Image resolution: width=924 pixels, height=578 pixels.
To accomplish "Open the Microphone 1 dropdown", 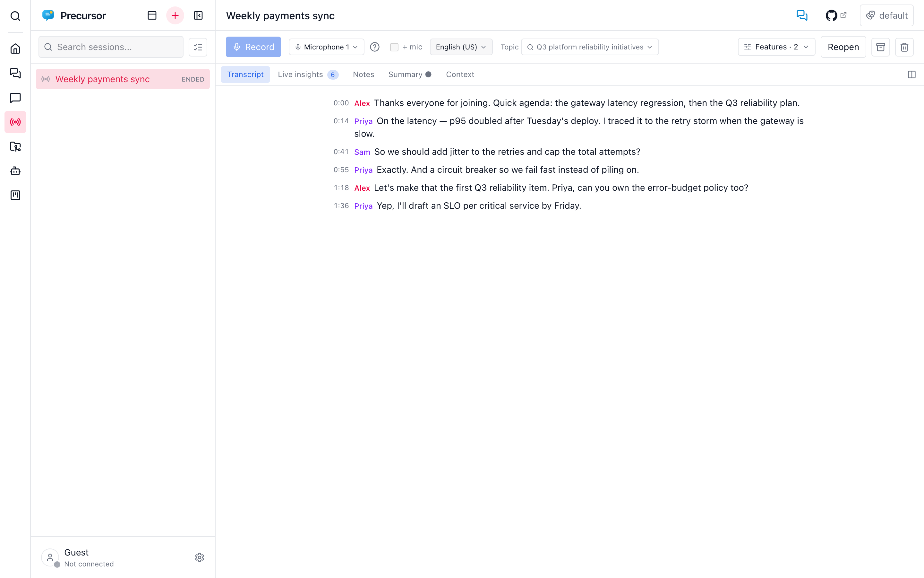I will point(327,47).
